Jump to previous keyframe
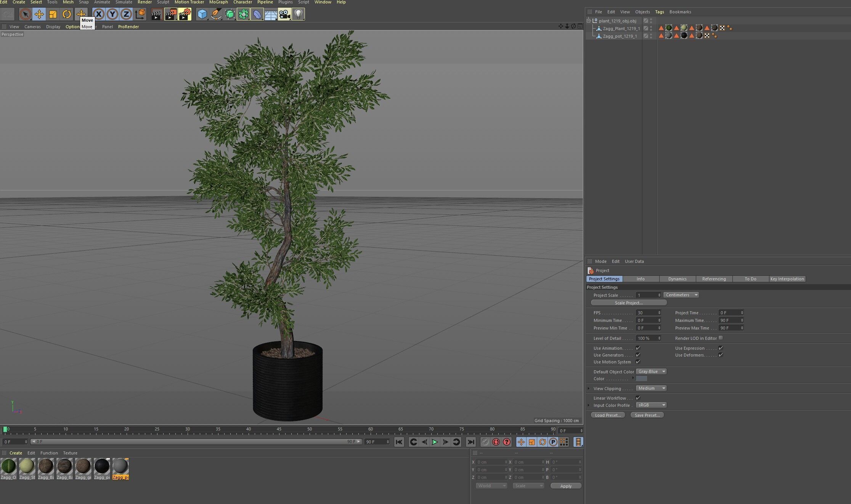Viewport: 851px width, 504px height. (x=413, y=442)
